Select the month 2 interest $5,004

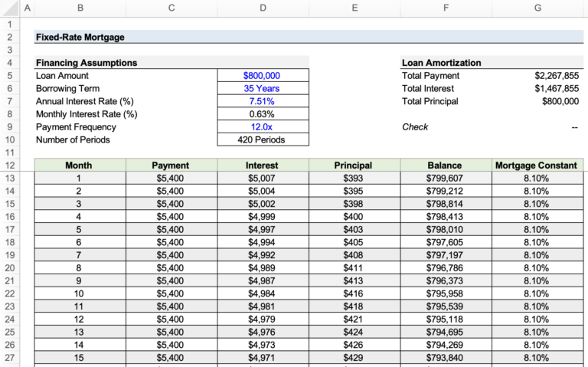click(263, 191)
